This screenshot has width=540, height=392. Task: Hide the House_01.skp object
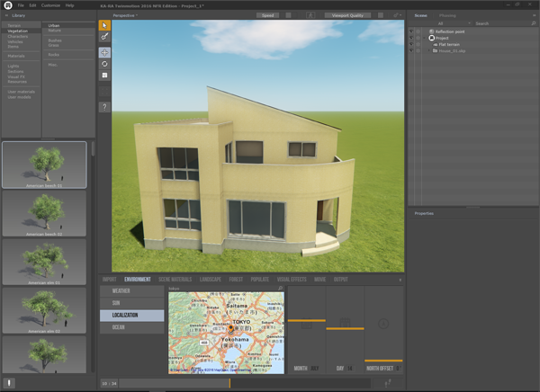coord(411,51)
